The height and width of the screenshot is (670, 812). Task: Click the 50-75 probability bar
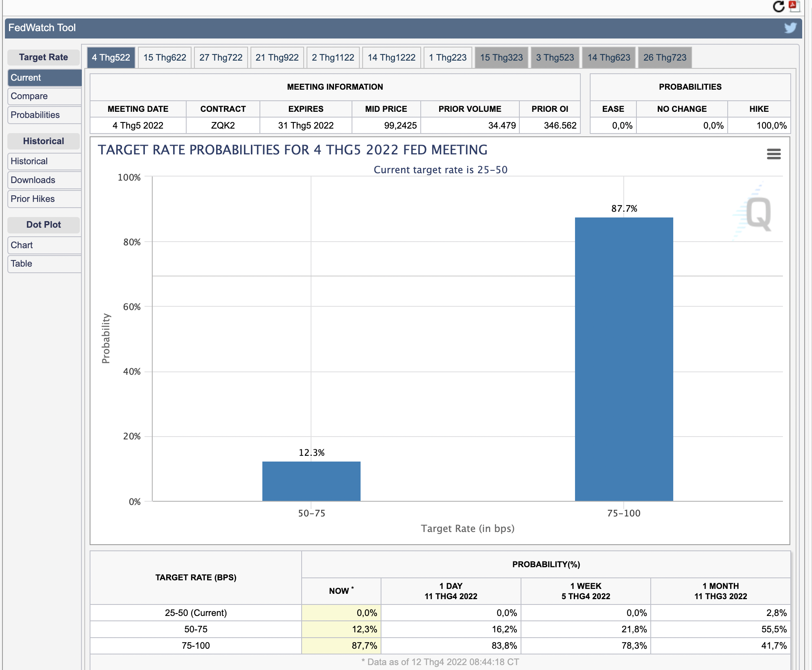(x=311, y=481)
